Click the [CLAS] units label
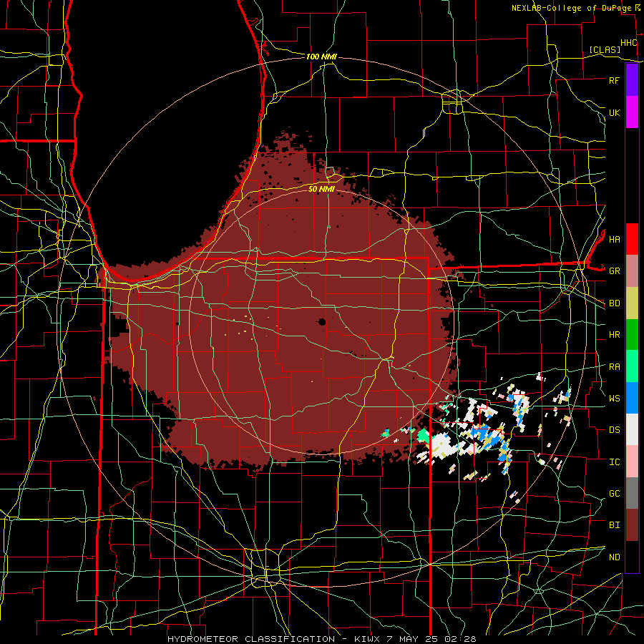Image resolution: width=644 pixels, height=644 pixels. pyautogui.click(x=605, y=49)
